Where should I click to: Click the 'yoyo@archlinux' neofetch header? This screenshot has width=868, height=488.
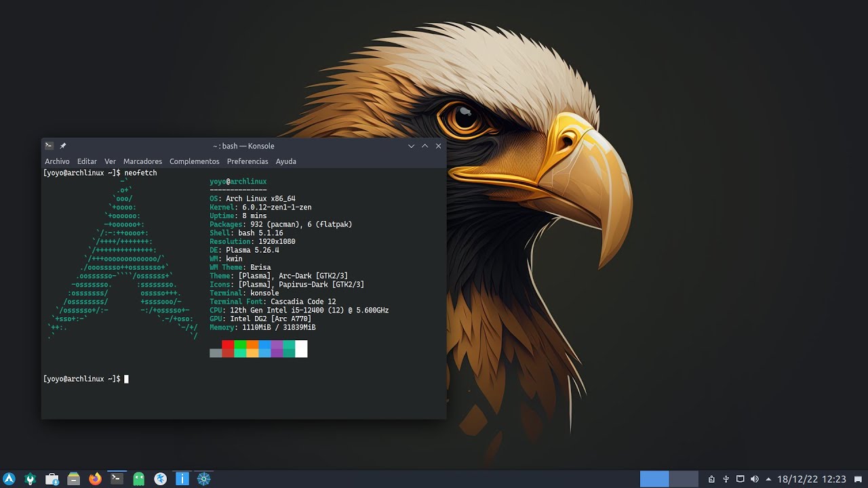[238, 182]
